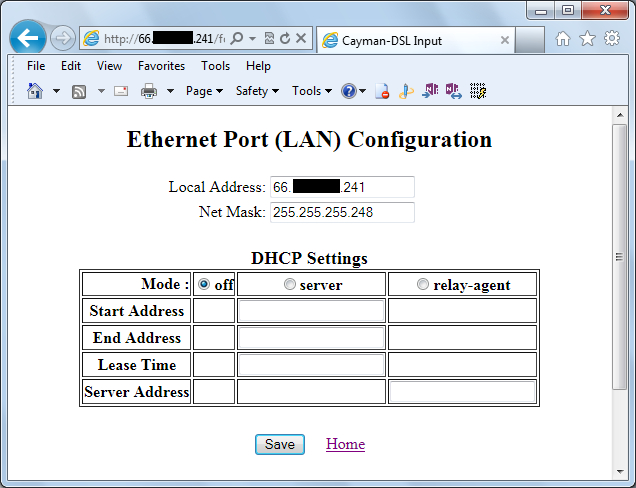The width and height of the screenshot is (636, 488).
Task: Follow the Home link
Action: pos(345,444)
